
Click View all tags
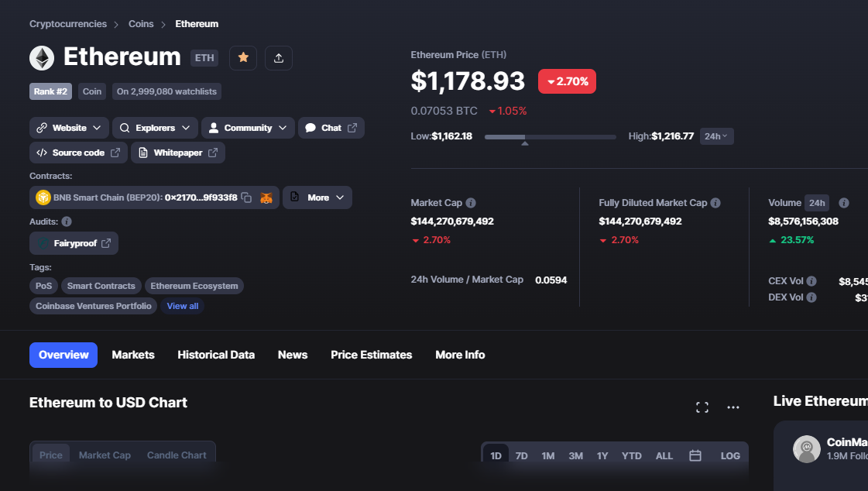click(182, 306)
